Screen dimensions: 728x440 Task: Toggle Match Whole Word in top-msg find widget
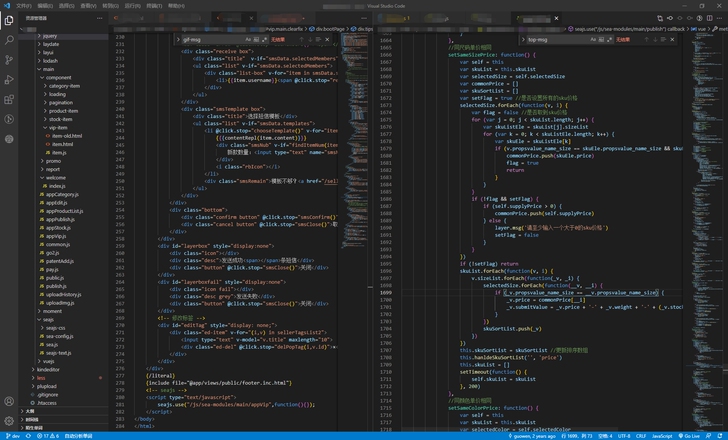[x=601, y=39]
